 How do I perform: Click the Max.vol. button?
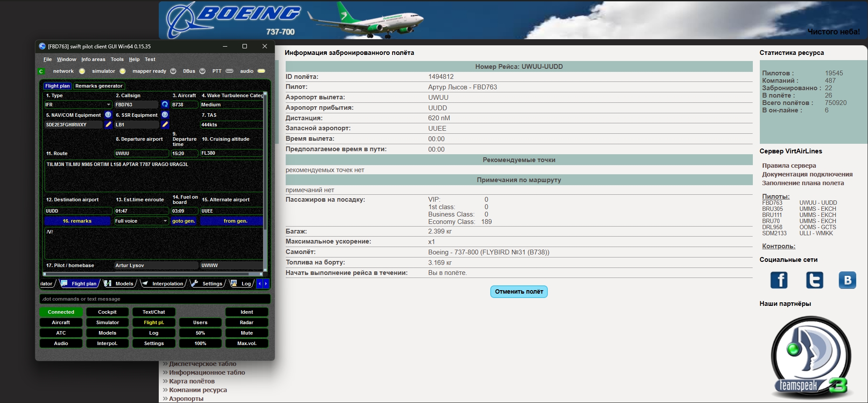pos(247,343)
